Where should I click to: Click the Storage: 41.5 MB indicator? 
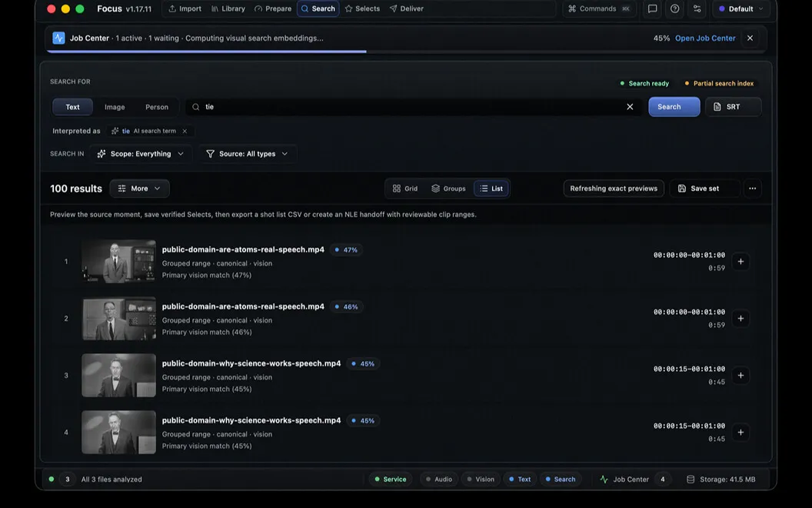pyautogui.click(x=720, y=480)
